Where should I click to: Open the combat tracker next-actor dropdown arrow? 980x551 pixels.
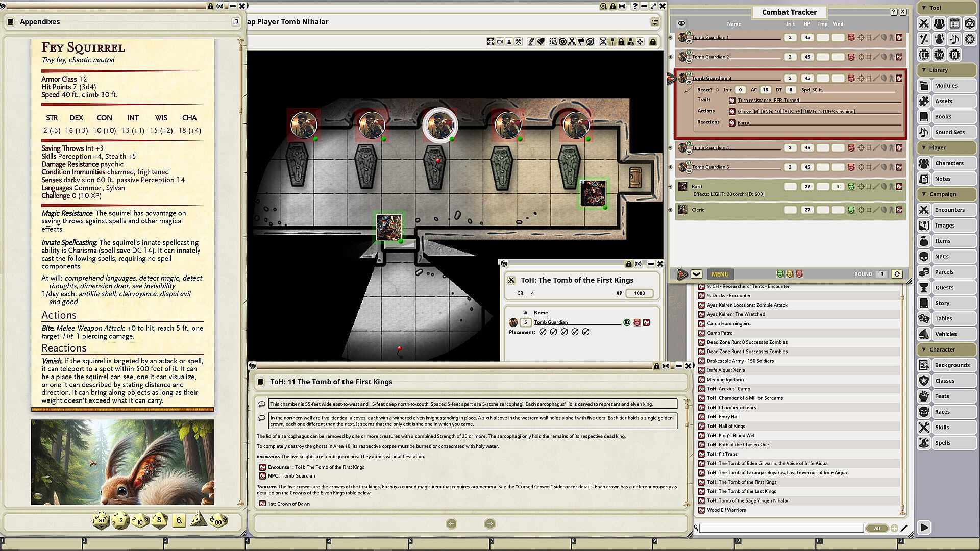coord(696,274)
